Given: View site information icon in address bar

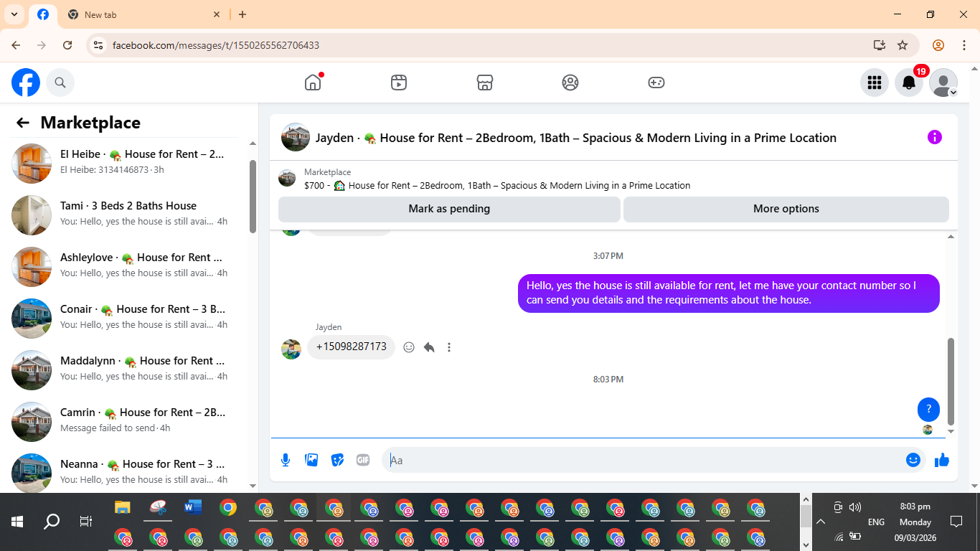Looking at the screenshot, I should [x=99, y=45].
